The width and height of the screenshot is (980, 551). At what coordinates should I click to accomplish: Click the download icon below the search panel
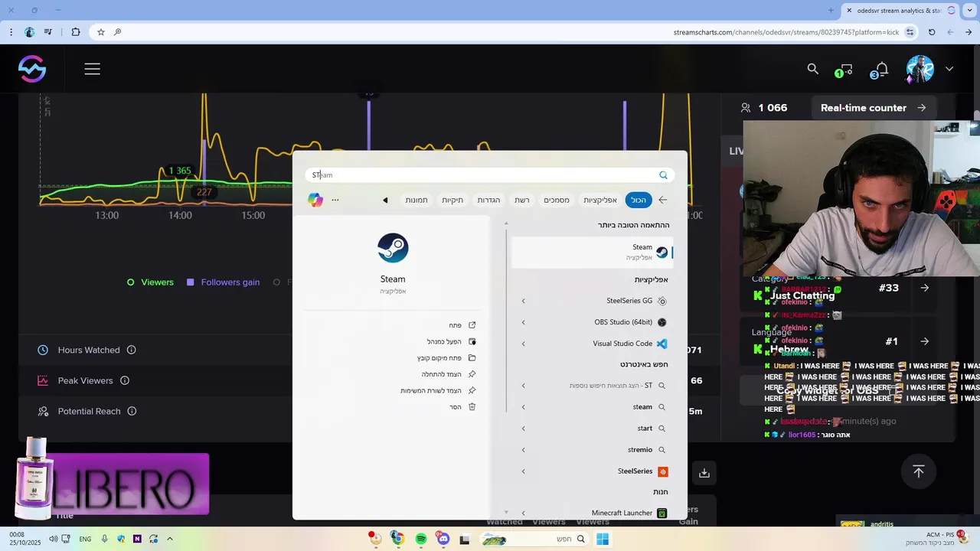(x=704, y=473)
